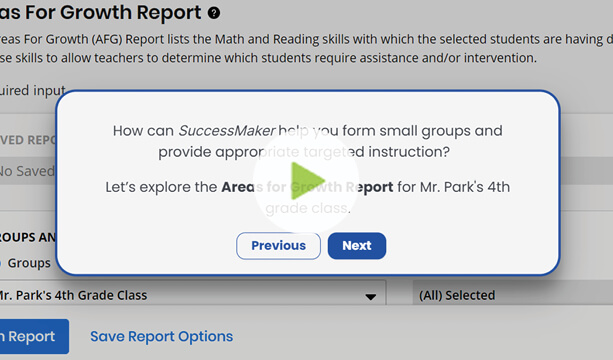Expand the No Saved reports dropdown

[x=28, y=171]
